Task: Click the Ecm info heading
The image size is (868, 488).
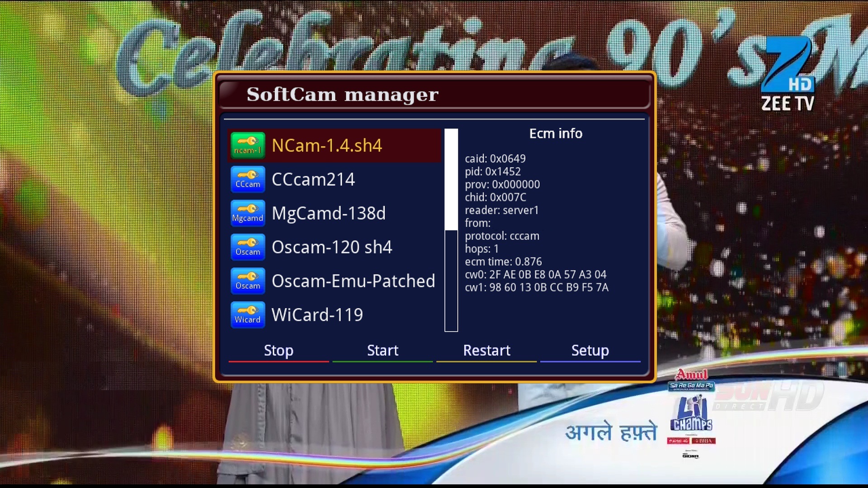Action: [556, 134]
